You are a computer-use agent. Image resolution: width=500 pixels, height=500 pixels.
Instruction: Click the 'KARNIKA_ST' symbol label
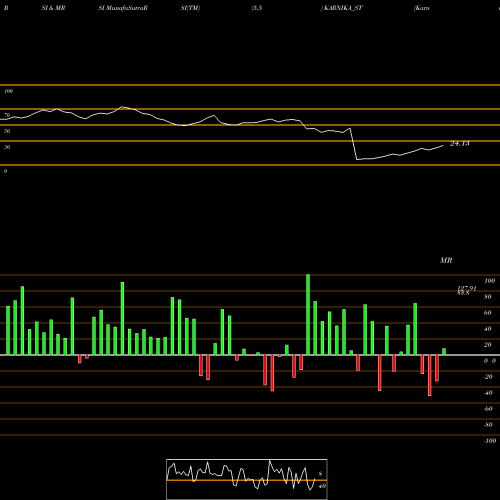click(x=343, y=8)
